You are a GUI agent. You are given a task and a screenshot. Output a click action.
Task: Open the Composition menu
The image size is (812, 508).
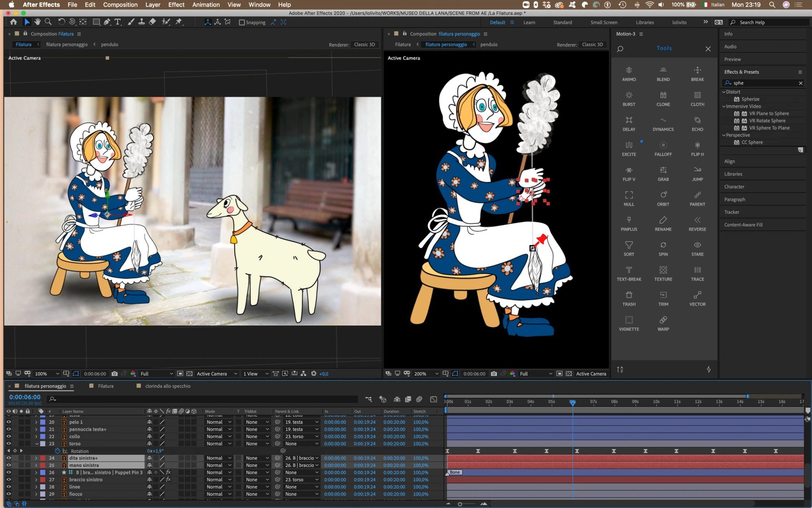[120, 5]
